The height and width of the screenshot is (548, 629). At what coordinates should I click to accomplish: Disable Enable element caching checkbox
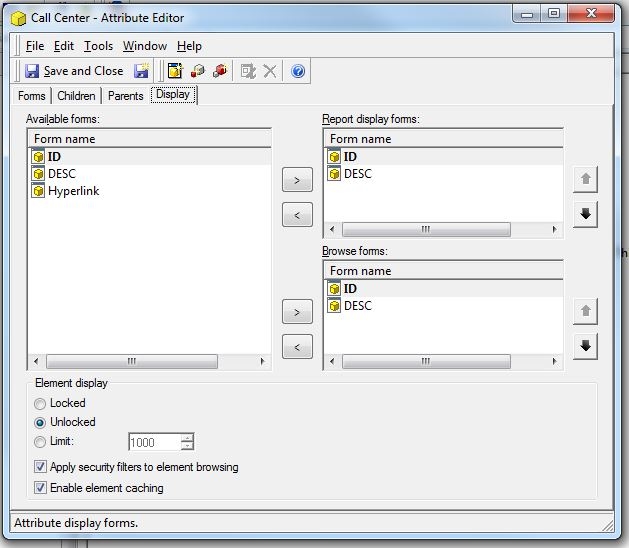click(40, 488)
